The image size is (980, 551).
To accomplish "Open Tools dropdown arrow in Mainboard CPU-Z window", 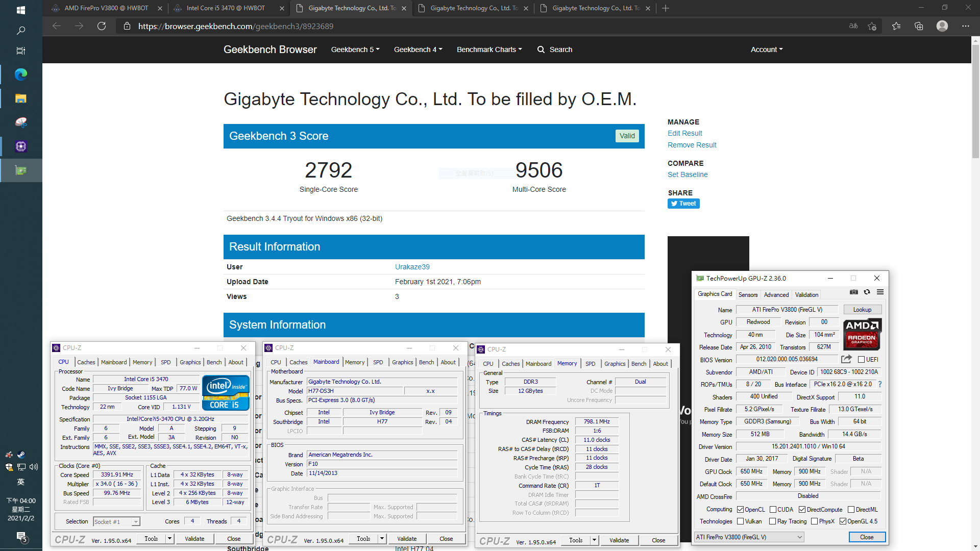I will pos(382,539).
